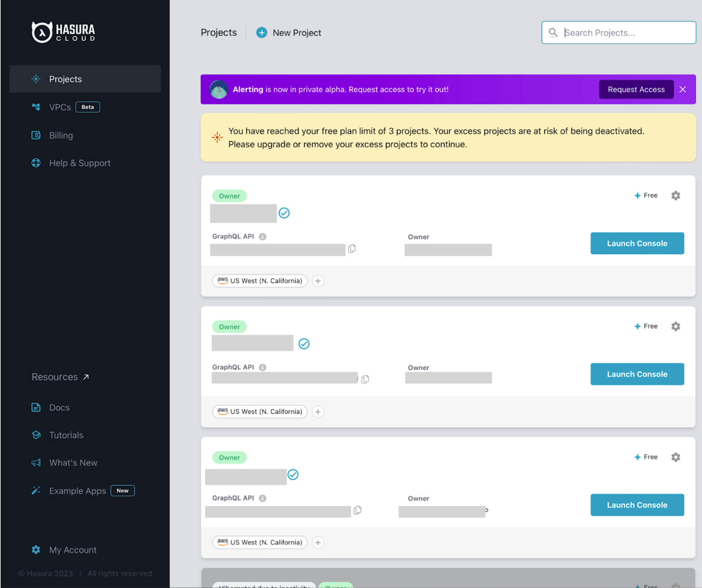The image size is (702, 588).
Task: Click the Example Apps magic wand icon
Action: (36, 490)
